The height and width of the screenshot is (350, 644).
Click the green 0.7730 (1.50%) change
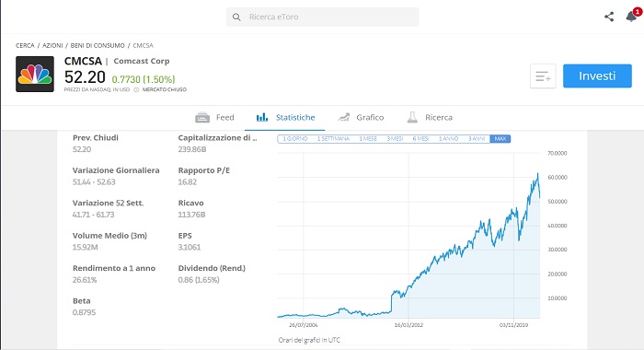pos(144,79)
